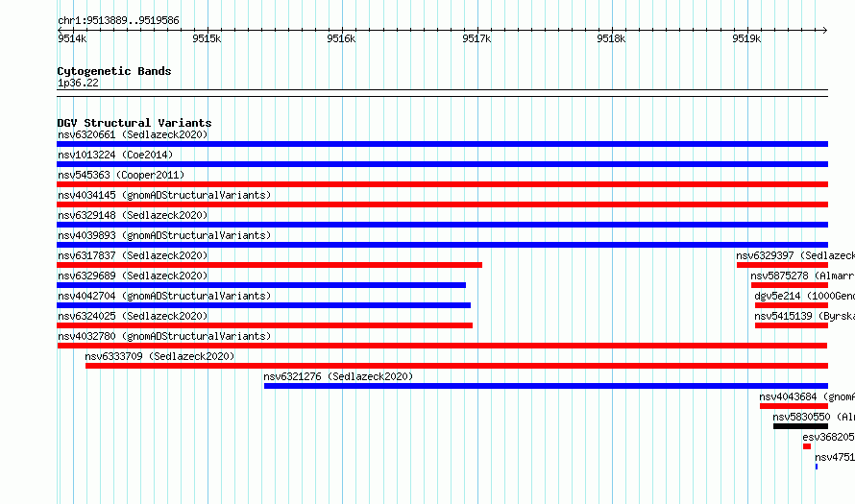
Task: Select the red bar under nsv545363
Action: tap(442, 184)
